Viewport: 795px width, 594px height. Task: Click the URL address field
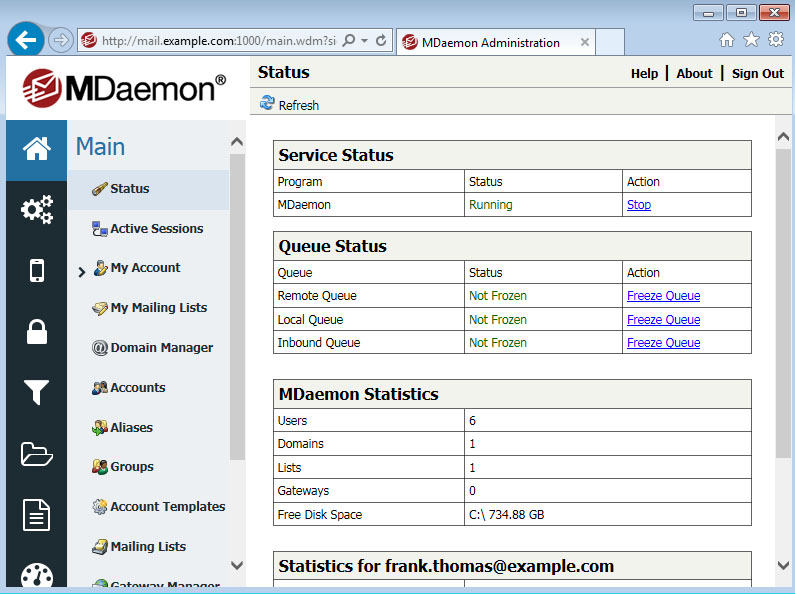coord(219,41)
